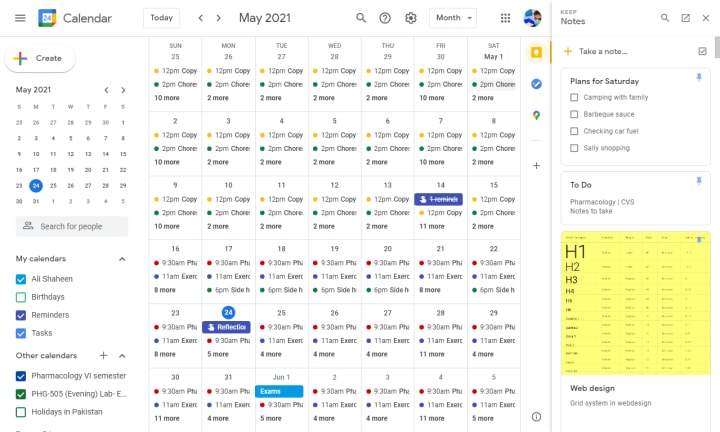
Task: Open the Support help icon
Action: pyautogui.click(x=385, y=18)
